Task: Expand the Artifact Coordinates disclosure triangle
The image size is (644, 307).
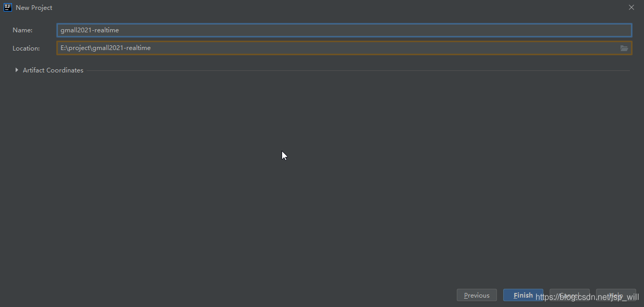Action: (x=17, y=70)
